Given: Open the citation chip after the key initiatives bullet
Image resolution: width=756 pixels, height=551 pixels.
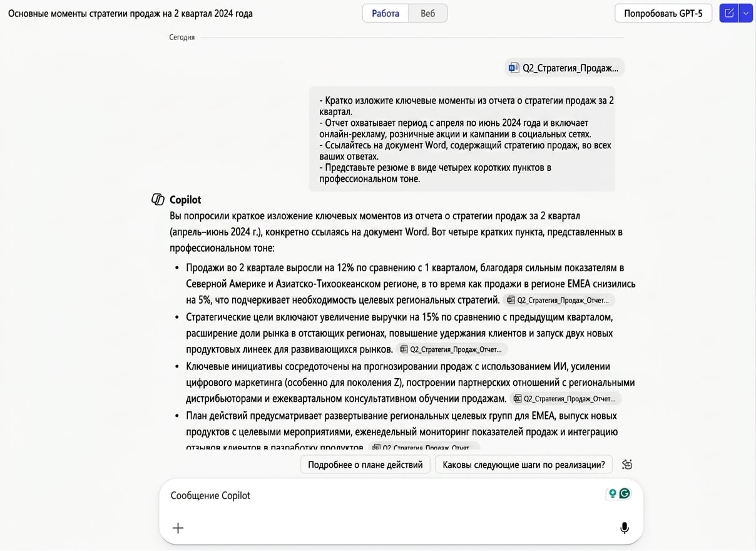Looking at the screenshot, I should point(565,399).
